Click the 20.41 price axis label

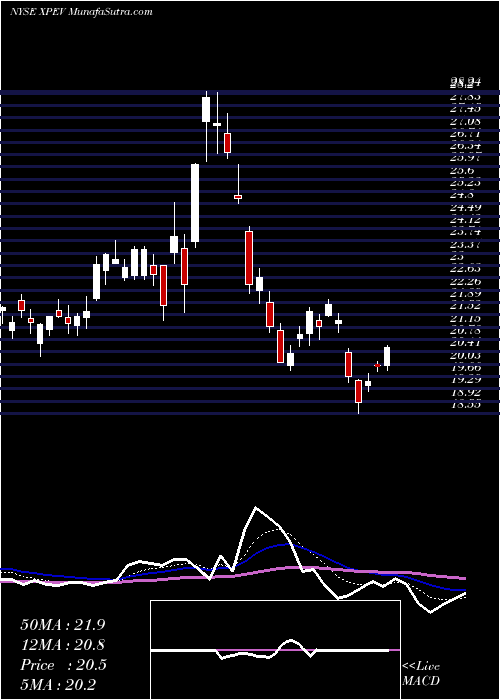pyautogui.click(x=465, y=343)
